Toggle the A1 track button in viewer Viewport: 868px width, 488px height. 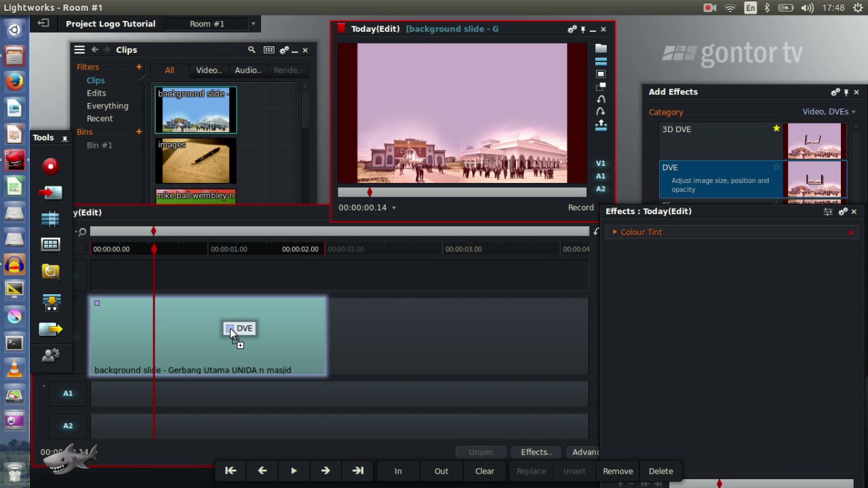click(601, 176)
